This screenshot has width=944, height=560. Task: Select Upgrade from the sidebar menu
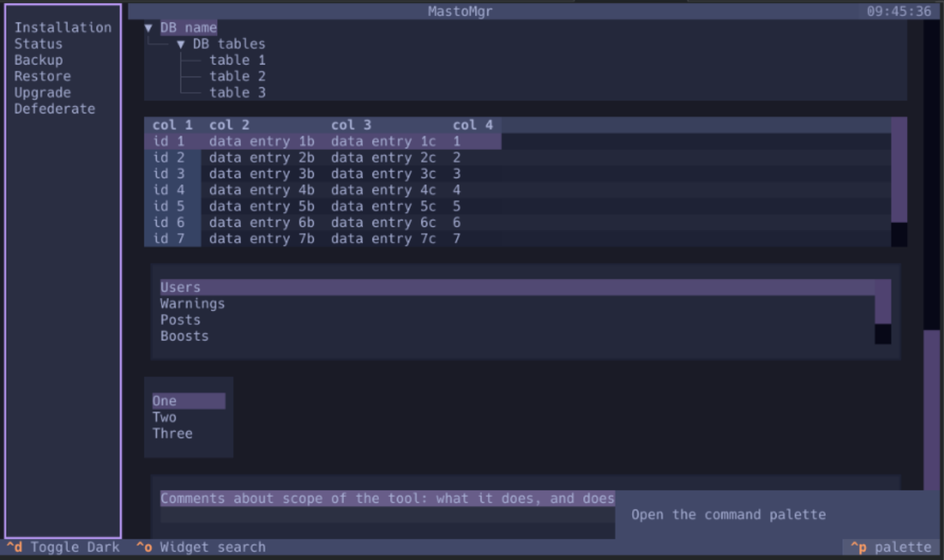click(x=43, y=93)
